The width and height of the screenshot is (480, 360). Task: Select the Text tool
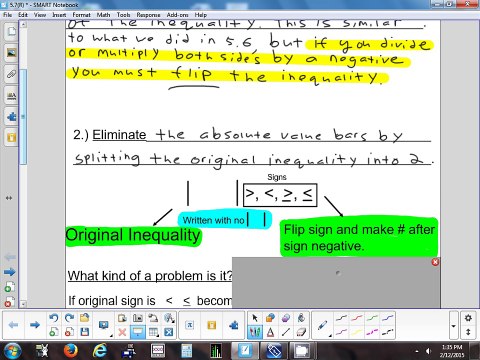coord(270,332)
